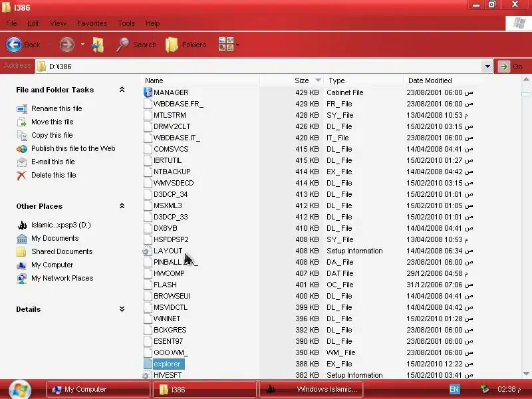The width and height of the screenshot is (532, 399).
Task: Open the Edit menu
Action: coord(33,23)
